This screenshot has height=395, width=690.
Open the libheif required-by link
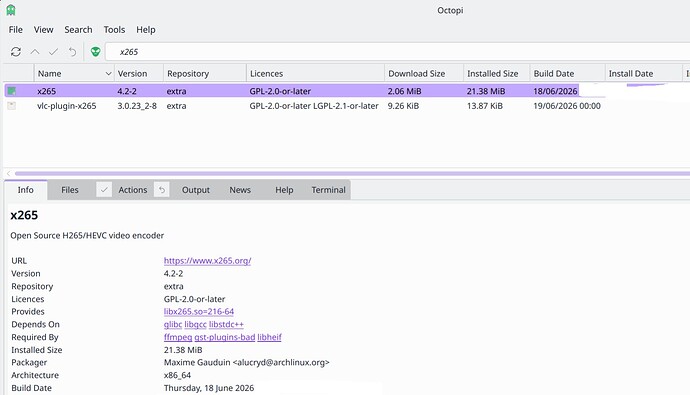click(269, 337)
